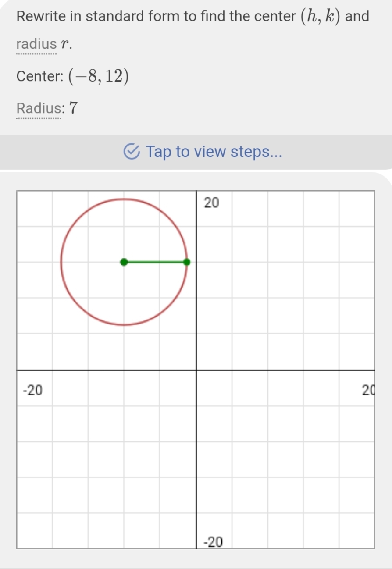Click the Radius value 7

74,107
